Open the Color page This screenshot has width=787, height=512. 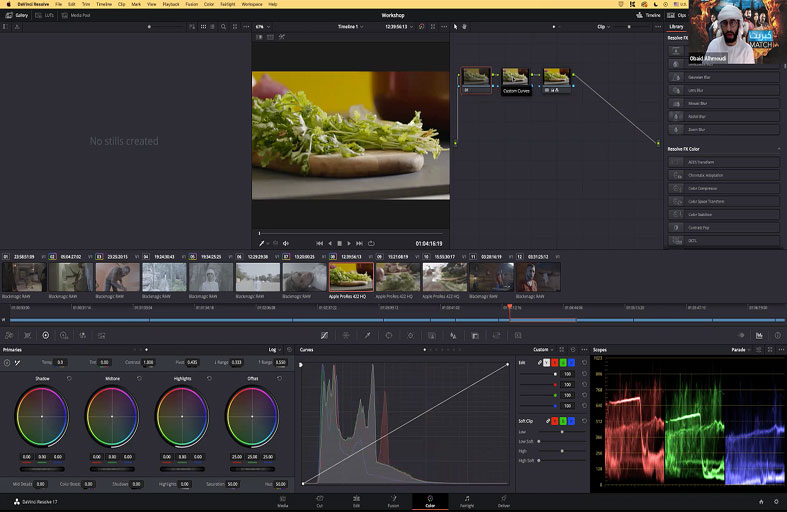click(x=430, y=500)
